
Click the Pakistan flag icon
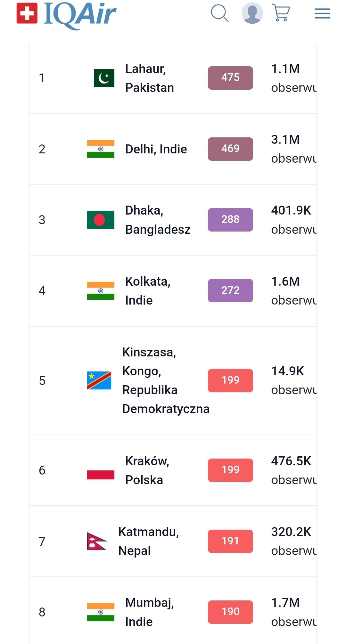[104, 78]
